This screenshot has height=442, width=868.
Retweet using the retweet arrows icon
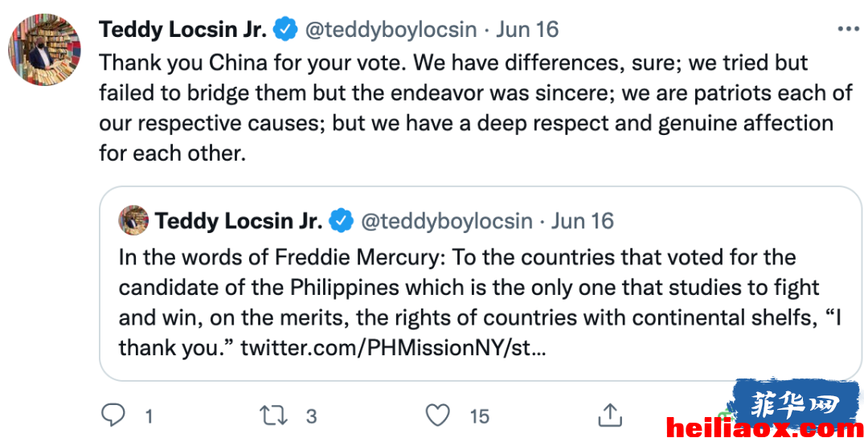274,415
